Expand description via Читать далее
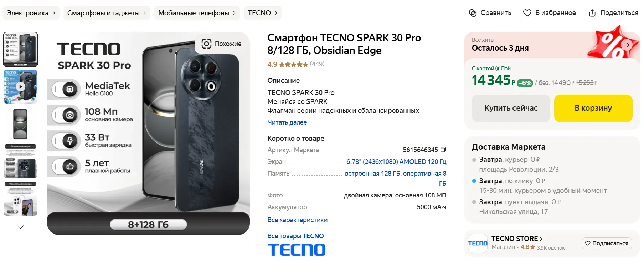Screen dimensions: 644x261 coord(287,122)
